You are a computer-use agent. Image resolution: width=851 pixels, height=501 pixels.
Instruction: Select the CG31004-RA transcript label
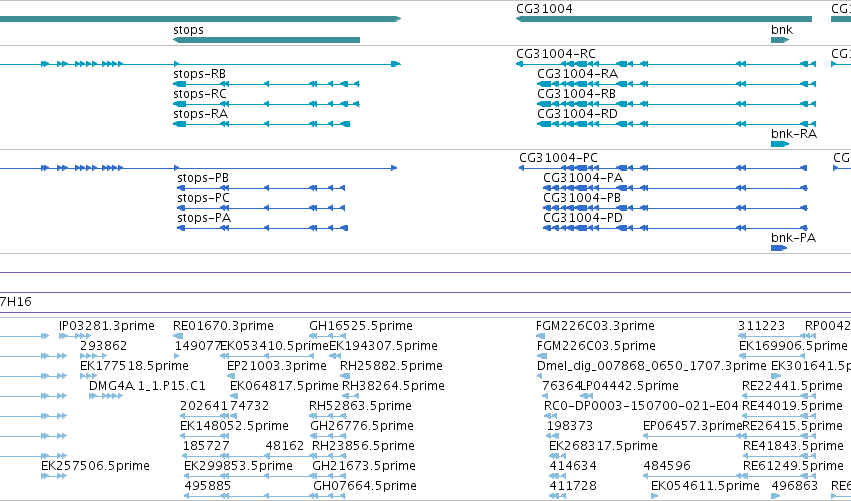click(x=577, y=74)
